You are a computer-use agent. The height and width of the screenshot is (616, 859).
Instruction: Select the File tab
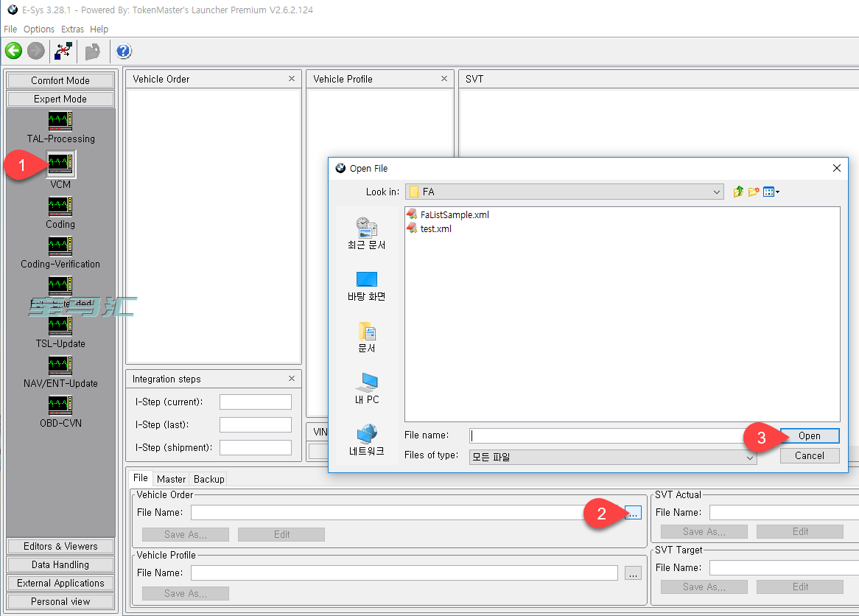click(140, 478)
